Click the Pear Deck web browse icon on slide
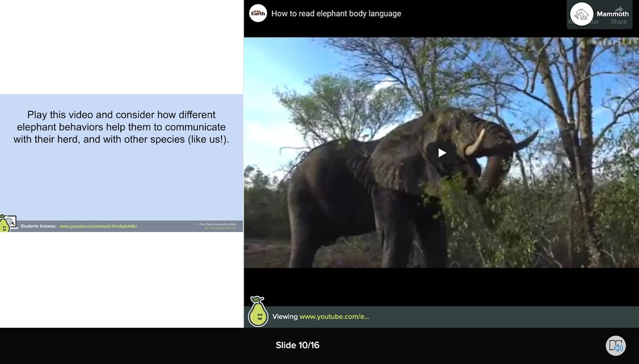 pos(8,224)
